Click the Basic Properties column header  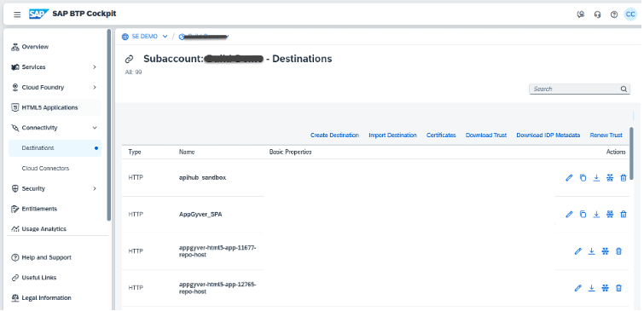click(x=290, y=152)
